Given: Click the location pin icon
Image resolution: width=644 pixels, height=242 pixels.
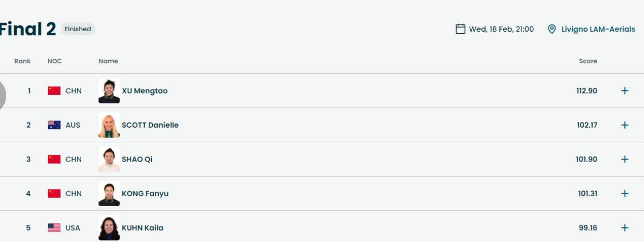Looking at the screenshot, I should (x=552, y=29).
